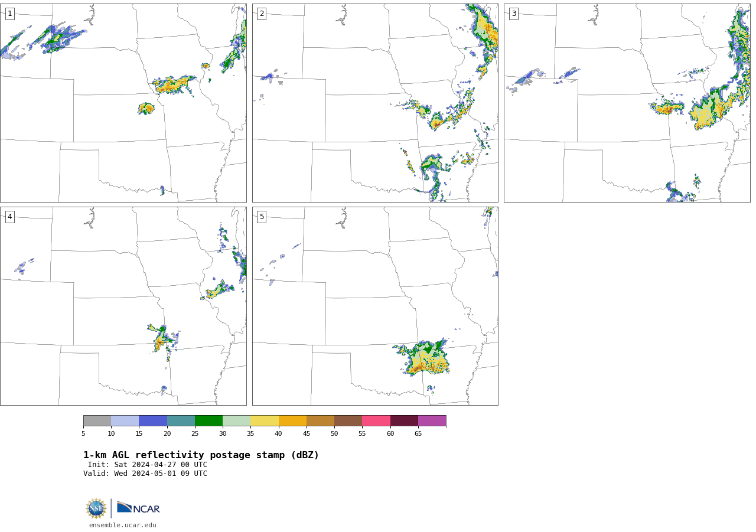This screenshot has height=532, width=756.
Task: Click the dark green 25-30 dBZ swatch
Action: pyautogui.click(x=208, y=421)
